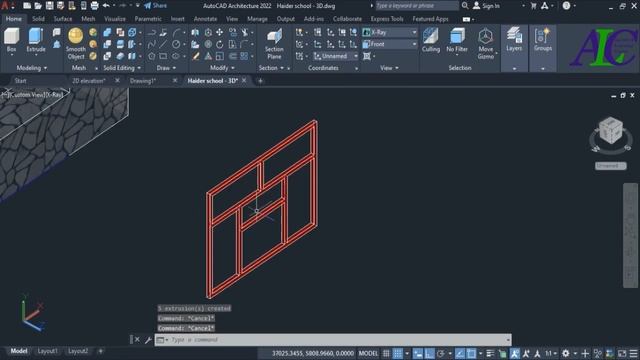Expand the View panel
Image resolution: width=640 pixels, height=360 pixels.
(x=389, y=68)
